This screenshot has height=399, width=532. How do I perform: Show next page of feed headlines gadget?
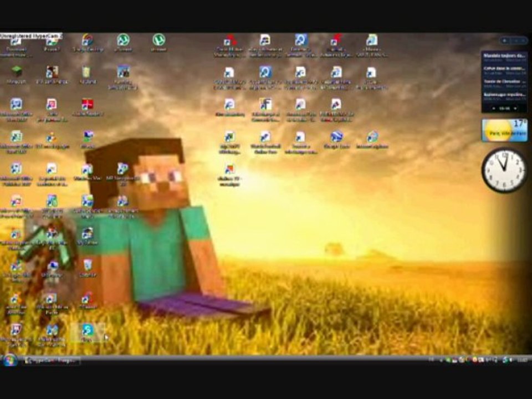(x=515, y=108)
